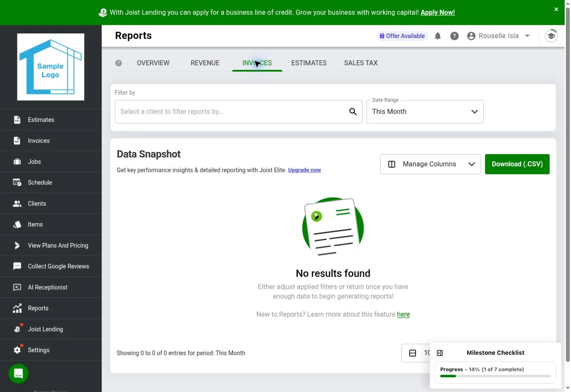The height and width of the screenshot is (392, 571).
Task: Click the Download (.CSV) button
Action: pos(517,164)
